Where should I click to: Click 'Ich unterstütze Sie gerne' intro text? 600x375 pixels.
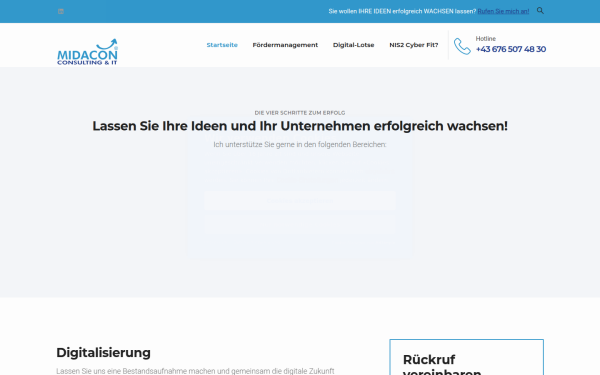[x=300, y=145]
